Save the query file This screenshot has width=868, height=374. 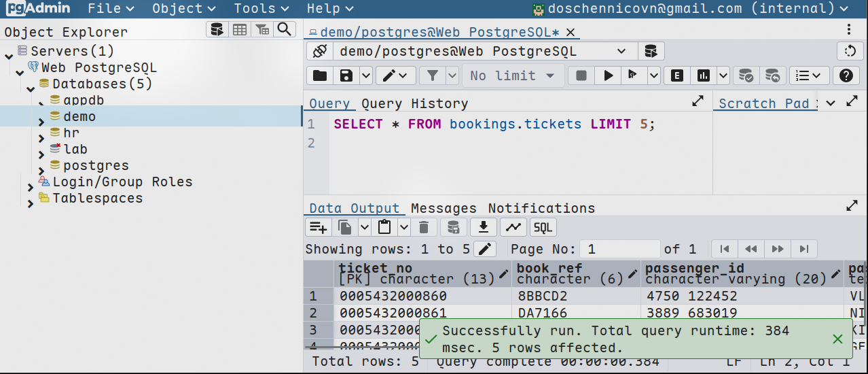(x=346, y=75)
